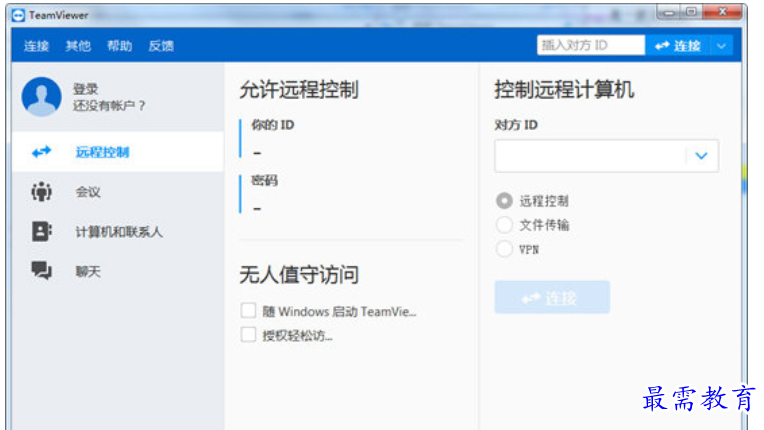Switch to 会议 sidebar tab
The width and height of the screenshot is (764, 430).
(117, 192)
